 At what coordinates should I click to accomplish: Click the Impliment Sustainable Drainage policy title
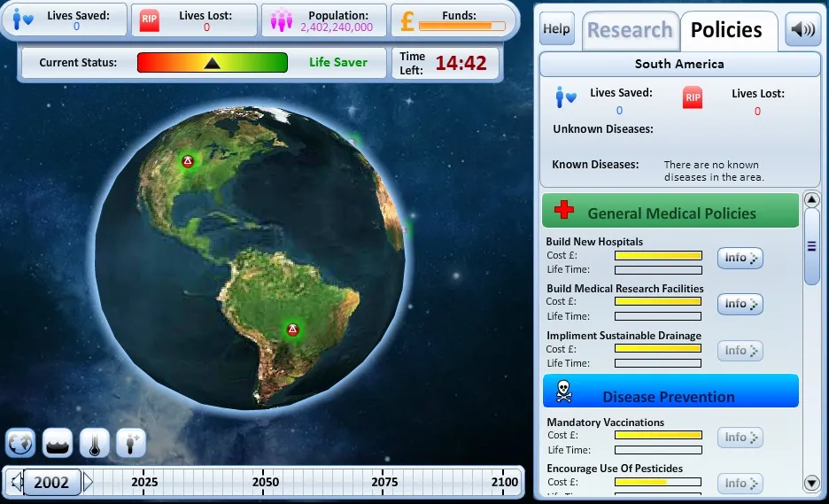coord(624,336)
